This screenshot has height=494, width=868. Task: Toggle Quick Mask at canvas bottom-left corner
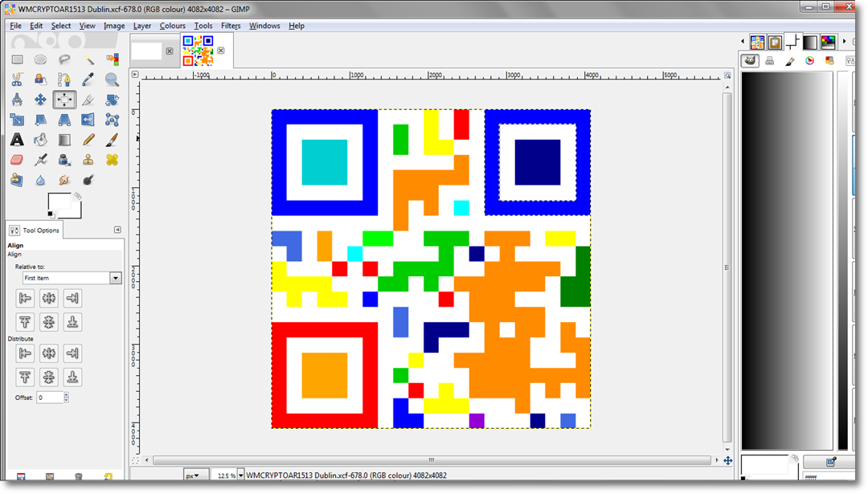pos(135,459)
